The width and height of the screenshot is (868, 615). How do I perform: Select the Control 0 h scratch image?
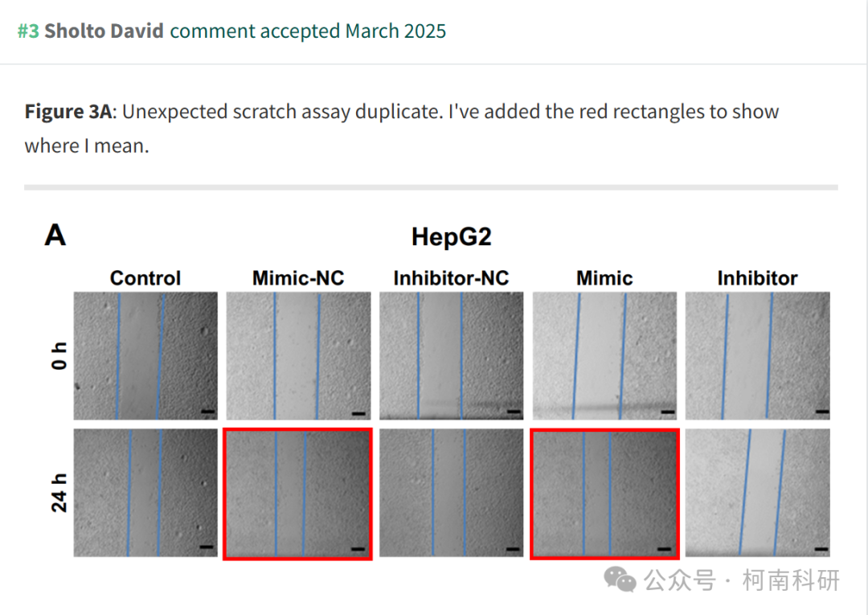[x=145, y=355]
